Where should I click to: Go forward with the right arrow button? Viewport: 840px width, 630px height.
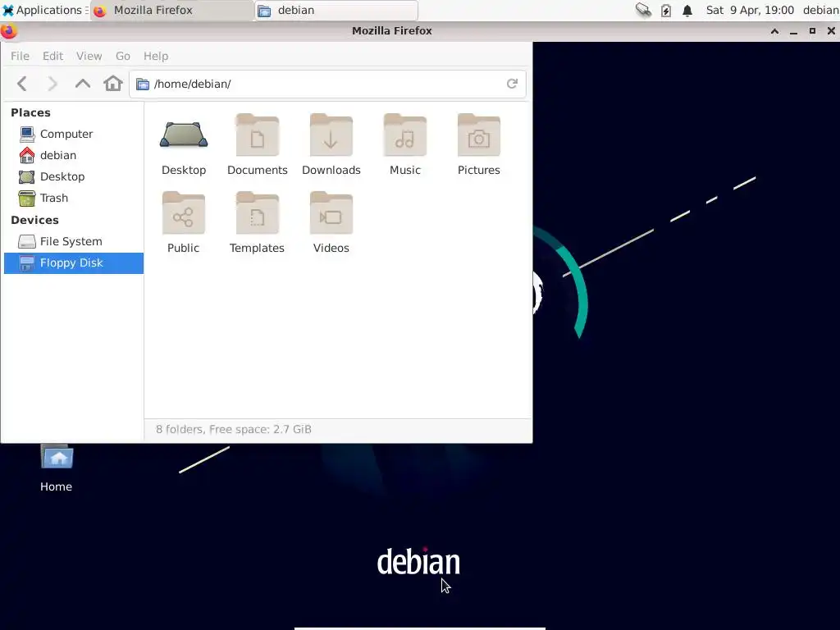[52, 84]
